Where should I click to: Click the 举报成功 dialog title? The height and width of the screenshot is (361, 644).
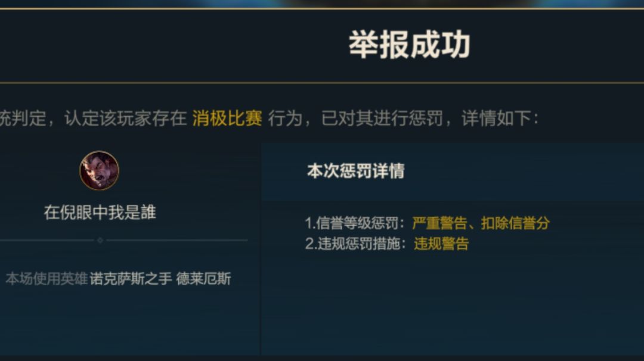[410, 44]
